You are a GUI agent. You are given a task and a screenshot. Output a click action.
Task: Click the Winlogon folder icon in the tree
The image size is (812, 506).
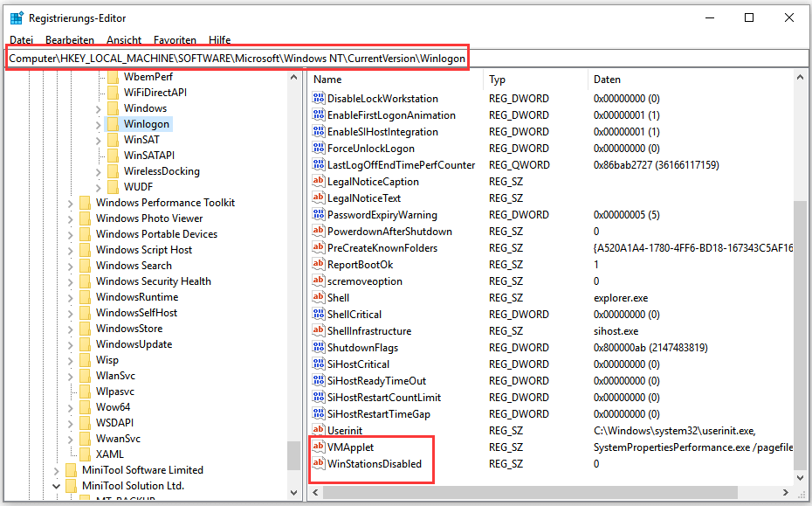[114, 123]
